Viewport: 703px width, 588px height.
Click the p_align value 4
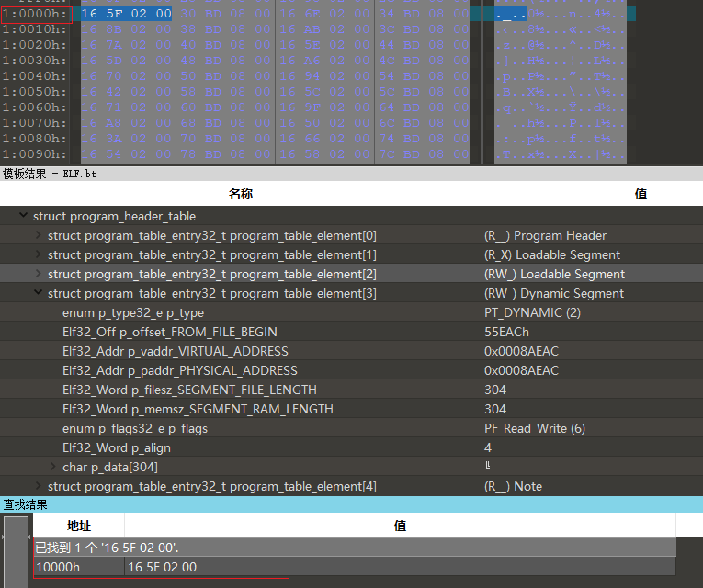(x=488, y=447)
